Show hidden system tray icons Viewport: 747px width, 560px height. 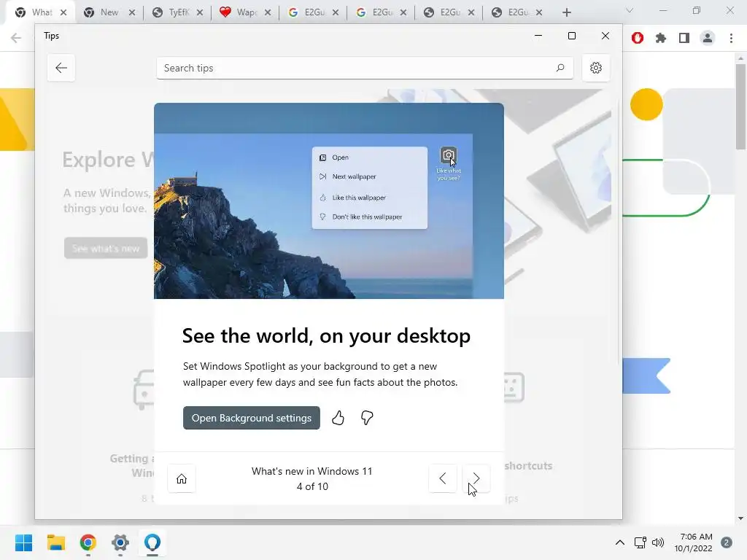pos(620,542)
